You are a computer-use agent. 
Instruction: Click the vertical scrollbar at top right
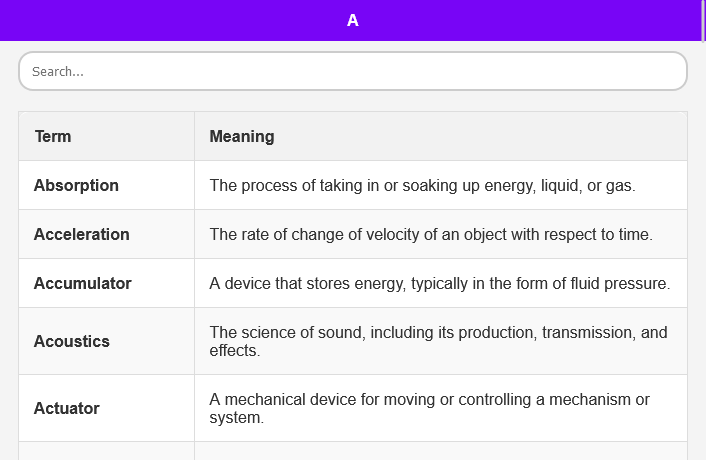(704, 20)
